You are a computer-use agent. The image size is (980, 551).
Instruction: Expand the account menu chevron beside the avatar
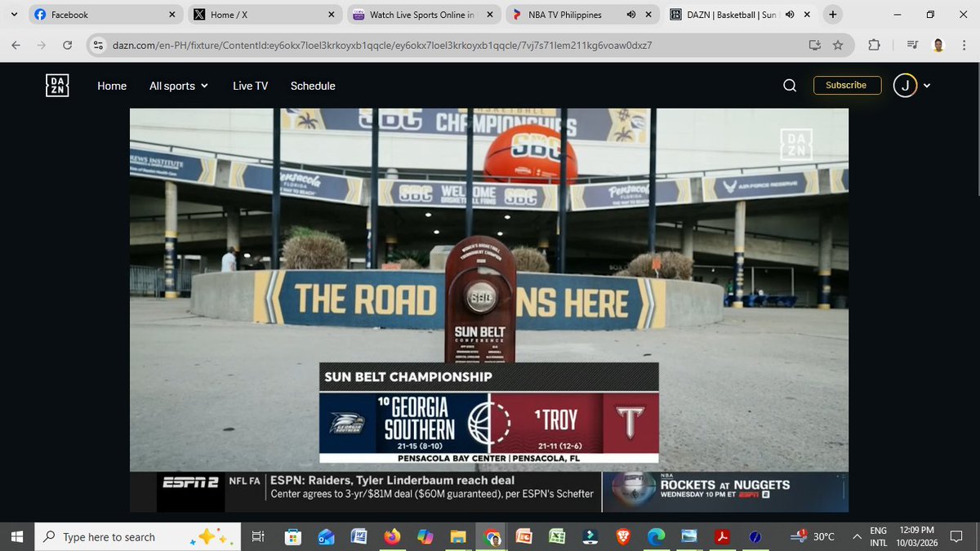pos(927,86)
